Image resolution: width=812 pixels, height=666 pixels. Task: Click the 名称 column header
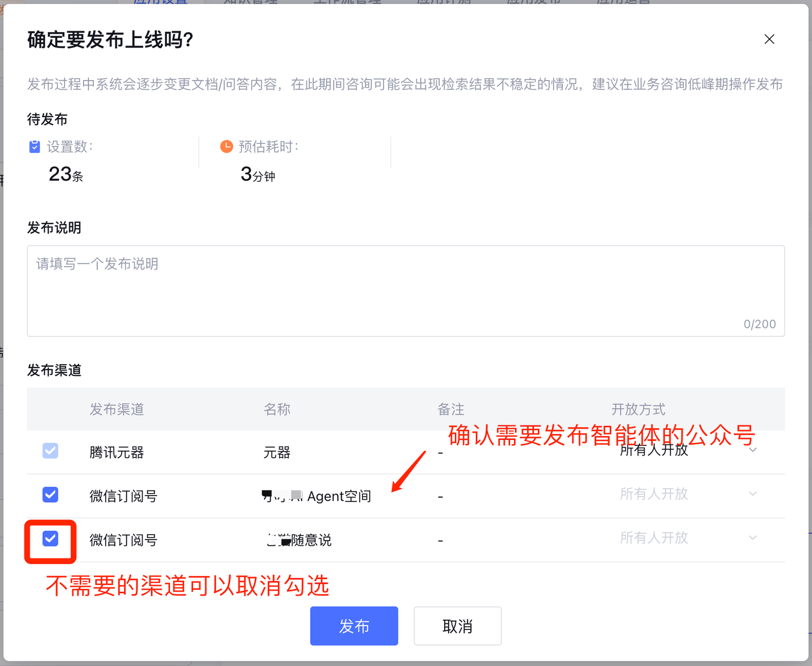point(277,409)
